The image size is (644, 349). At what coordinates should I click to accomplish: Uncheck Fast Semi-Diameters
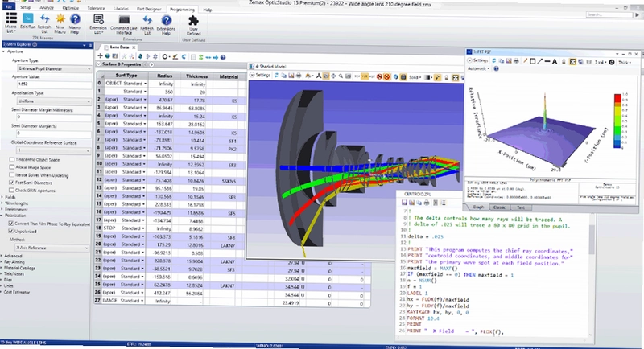[x=12, y=183]
